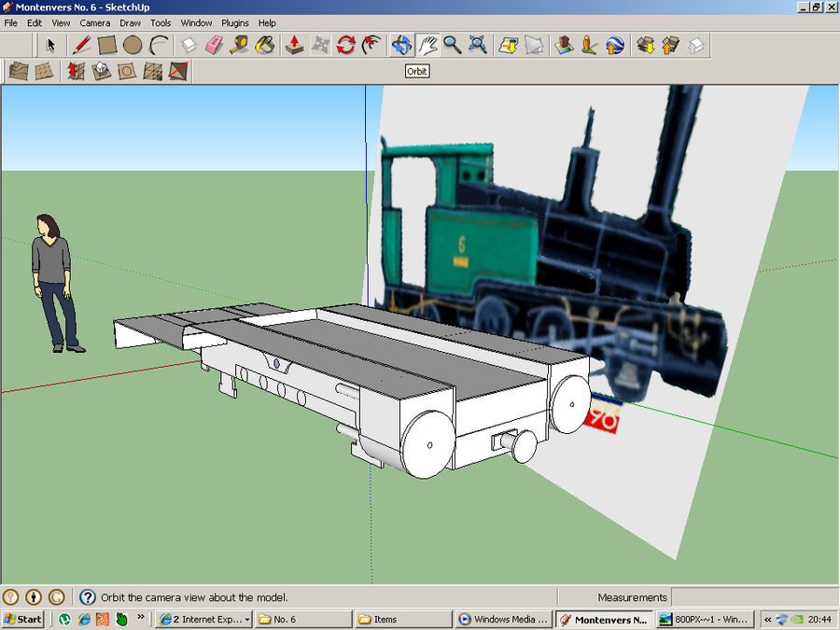Click Toggle Terrain icon
Viewport: 840px width, 630px height.
click(x=534, y=45)
